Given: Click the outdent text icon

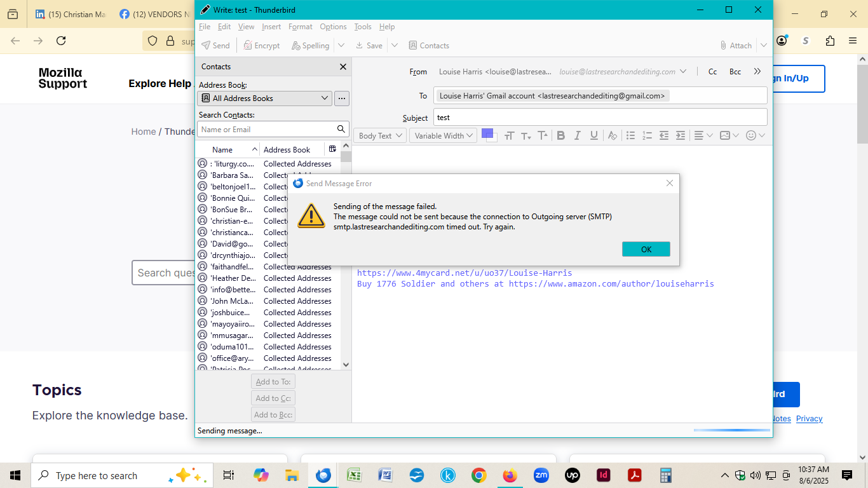Looking at the screenshot, I should pyautogui.click(x=663, y=135).
